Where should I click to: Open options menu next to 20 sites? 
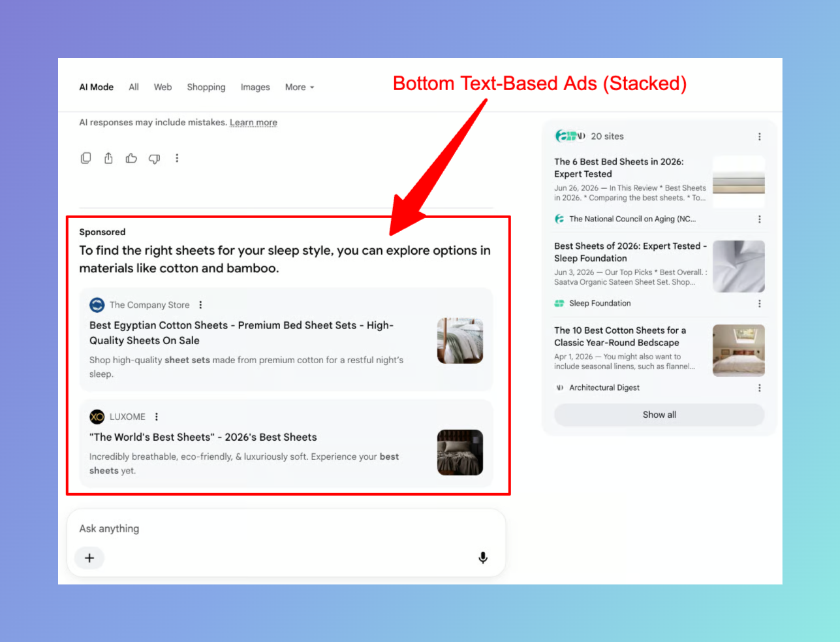(x=759, y=136)
